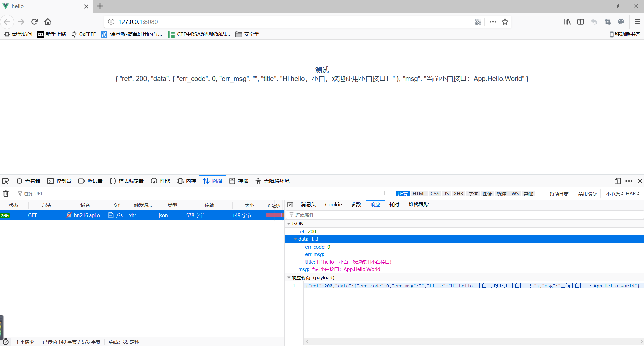Toggle responsive design mode icon
The image size is (644, 346).
pyautogui.click(x=617, y=181)
